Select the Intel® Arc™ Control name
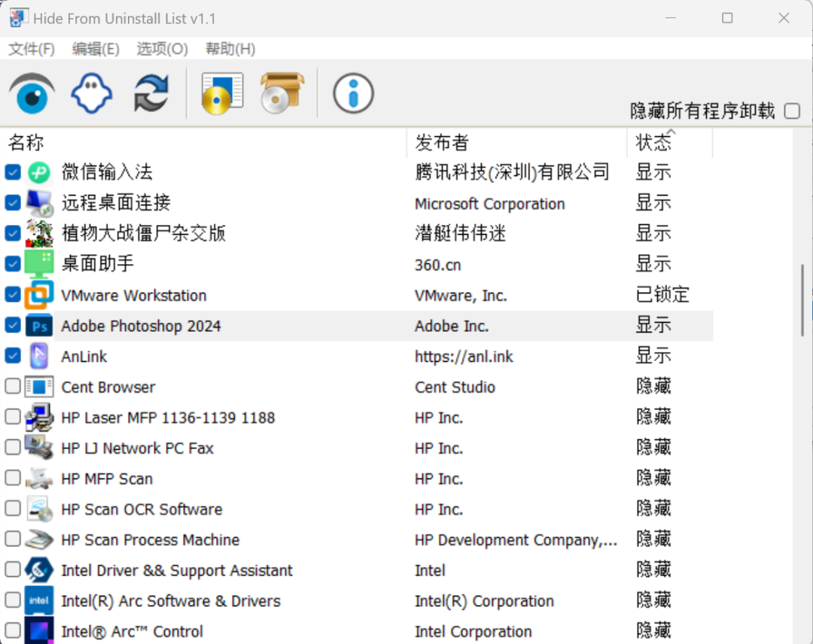 [x=132, y=631]
